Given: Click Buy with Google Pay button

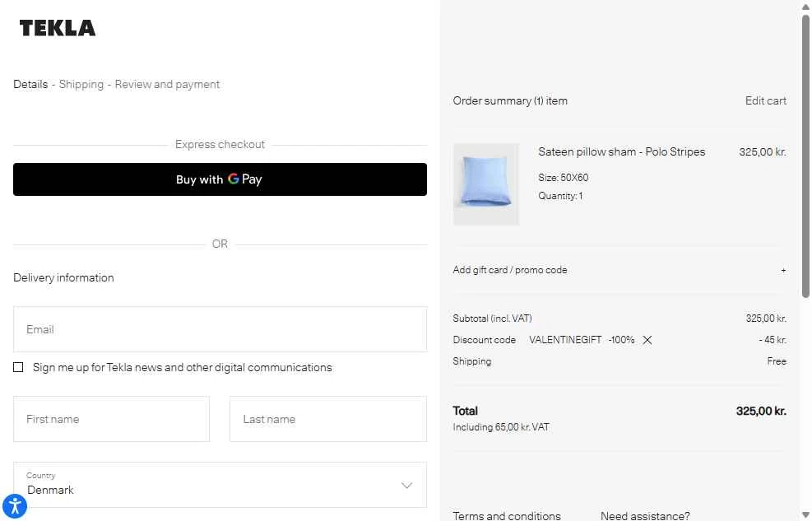Looking at the screenshot, I should 220,179.
